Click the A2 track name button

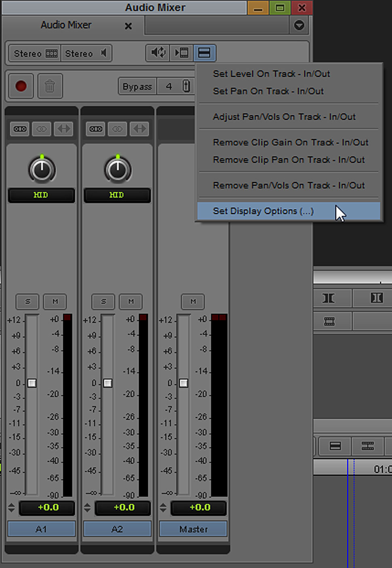click(117, 529)
